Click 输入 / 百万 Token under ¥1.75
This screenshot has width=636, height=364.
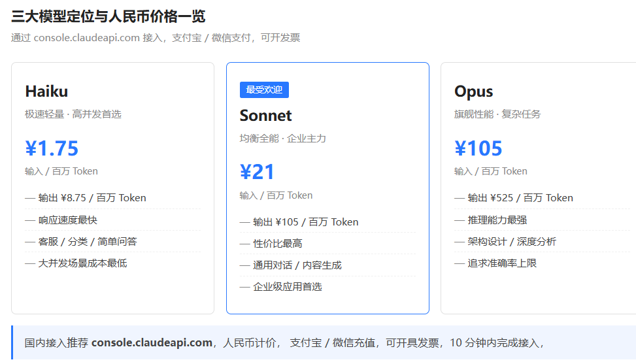click(x=61, y=171)
